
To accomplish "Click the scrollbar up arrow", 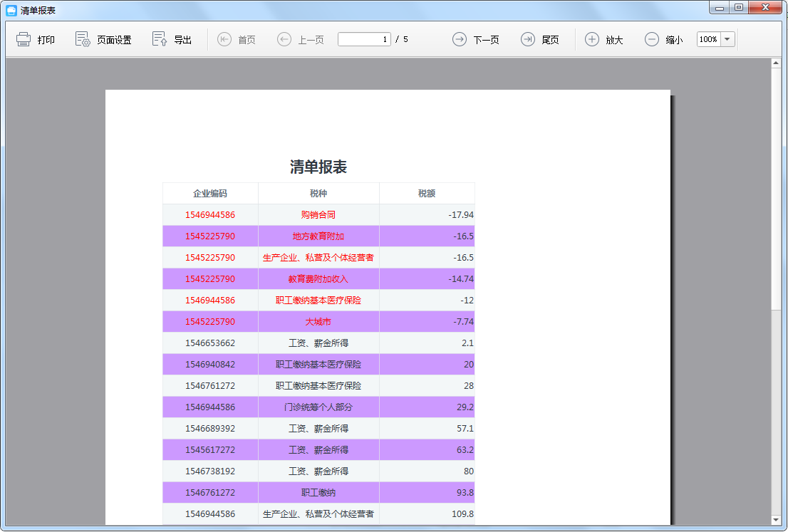I will tap(777, 63).
